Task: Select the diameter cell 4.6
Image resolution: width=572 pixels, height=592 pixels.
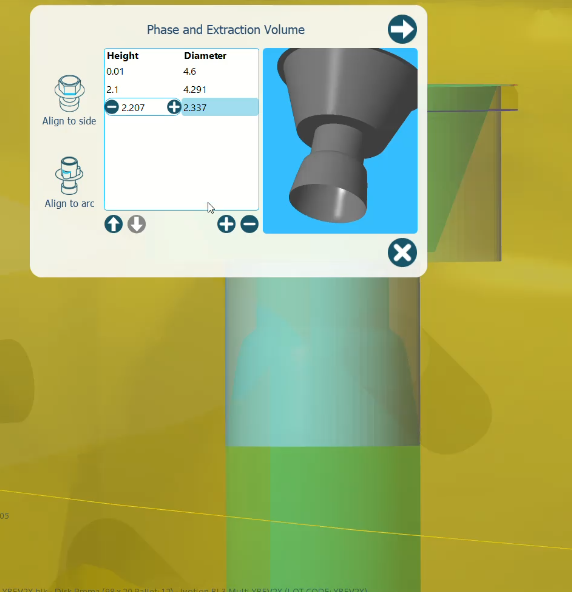Action: click(x=220, y=72)
